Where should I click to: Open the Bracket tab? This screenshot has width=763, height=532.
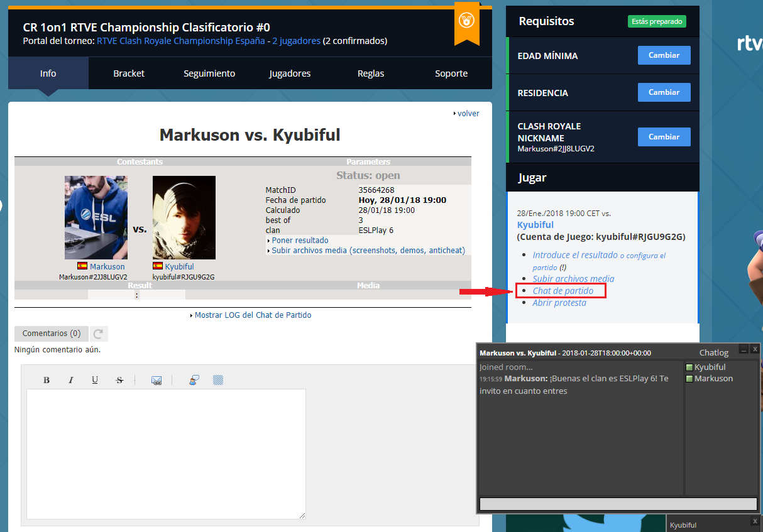[x=129, y=73]
